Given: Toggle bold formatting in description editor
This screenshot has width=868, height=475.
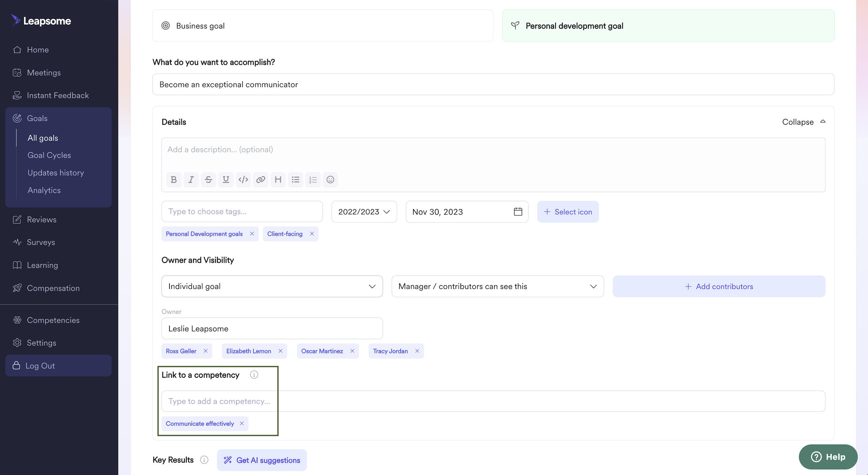Looking at the screenshot, I should [174, 179].
